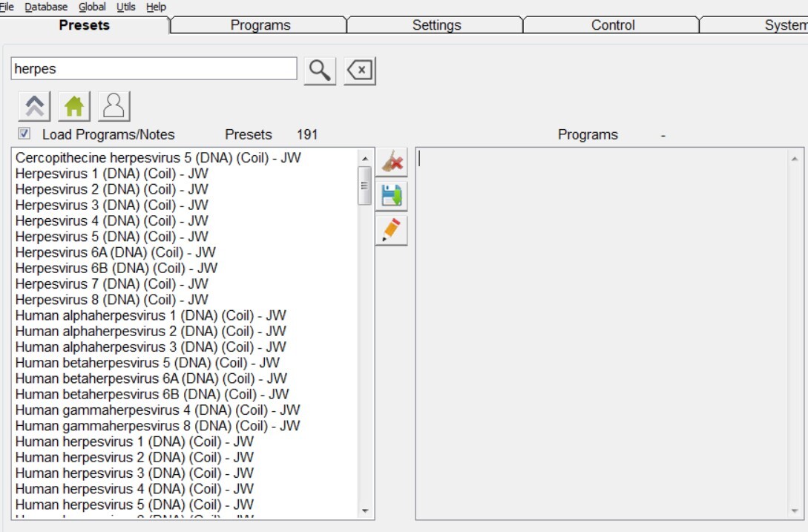Select Human herpesvirus 2 (DNA) (Coil) - JW
The height and width of the screenshot is (532, 808).
134,457
